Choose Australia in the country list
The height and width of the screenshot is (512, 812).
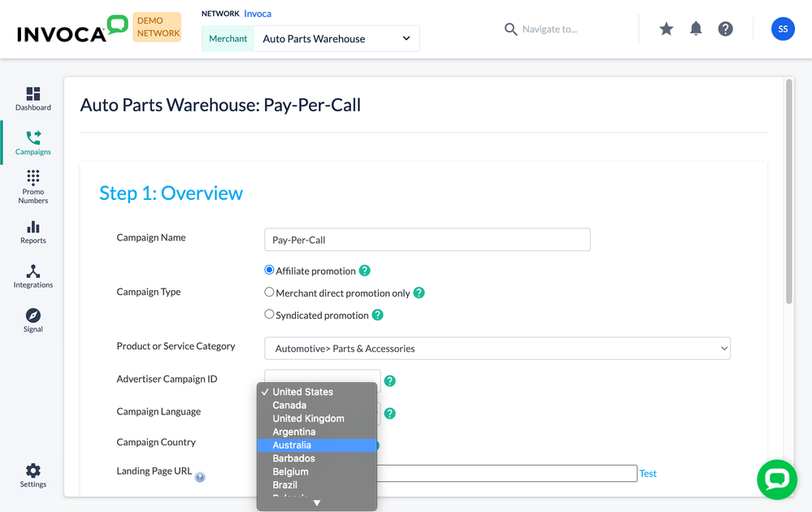[x=317, y=445]
